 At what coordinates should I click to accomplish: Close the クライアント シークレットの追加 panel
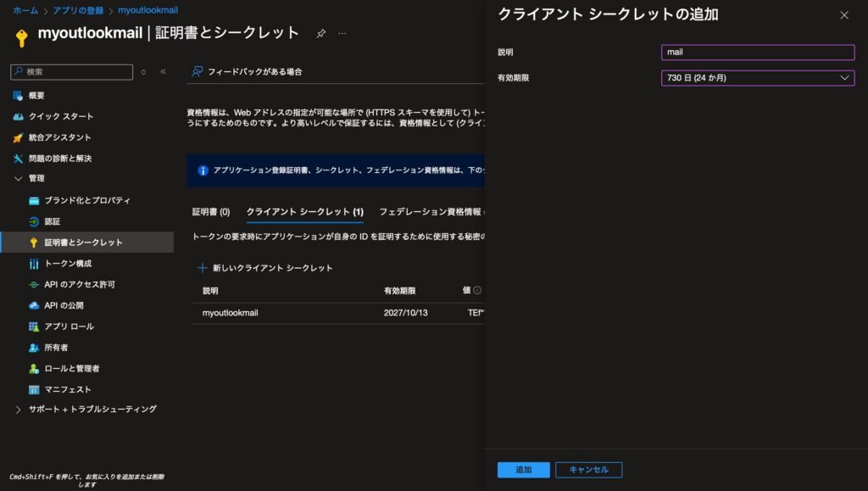[x=843, y=15]
